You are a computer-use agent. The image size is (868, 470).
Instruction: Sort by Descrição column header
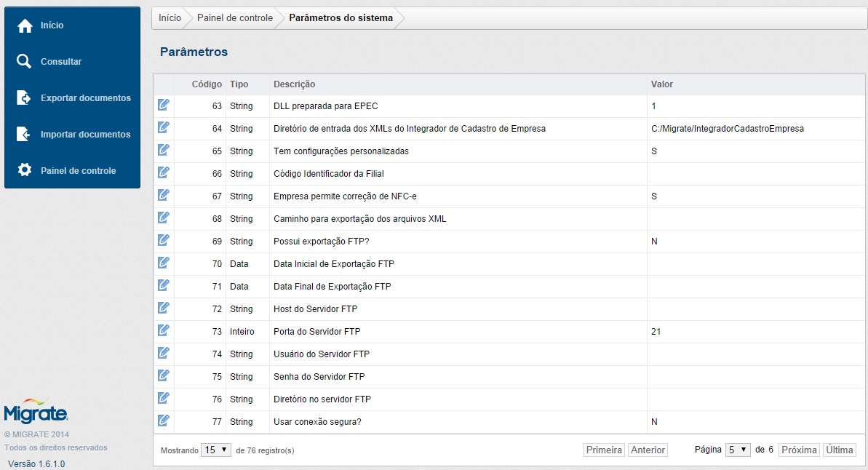(x=295, y=84)
